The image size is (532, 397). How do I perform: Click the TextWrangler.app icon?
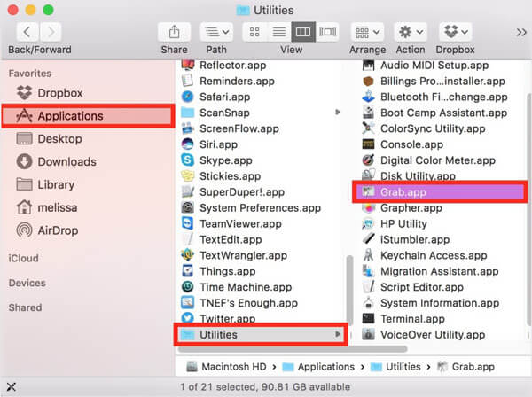point(188,255)
